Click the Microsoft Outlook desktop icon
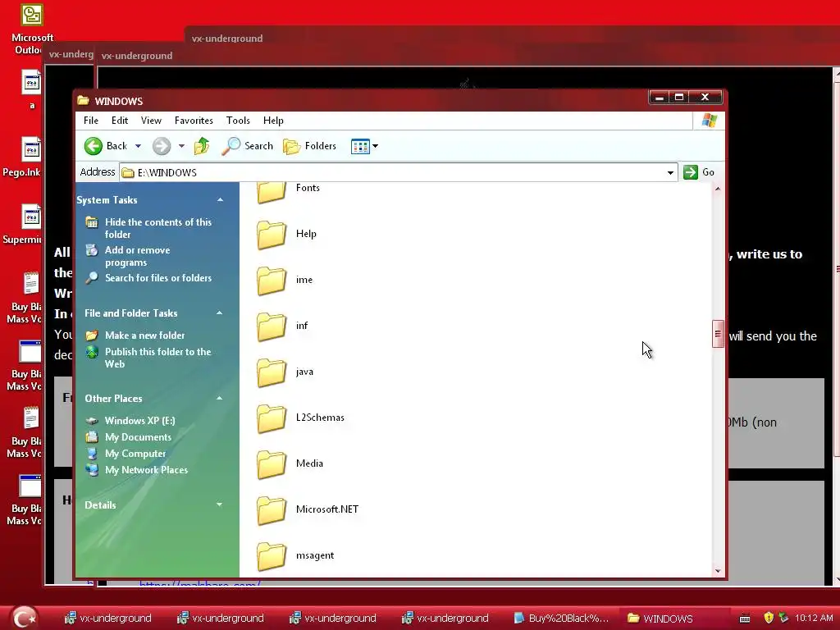 point(32,15)
